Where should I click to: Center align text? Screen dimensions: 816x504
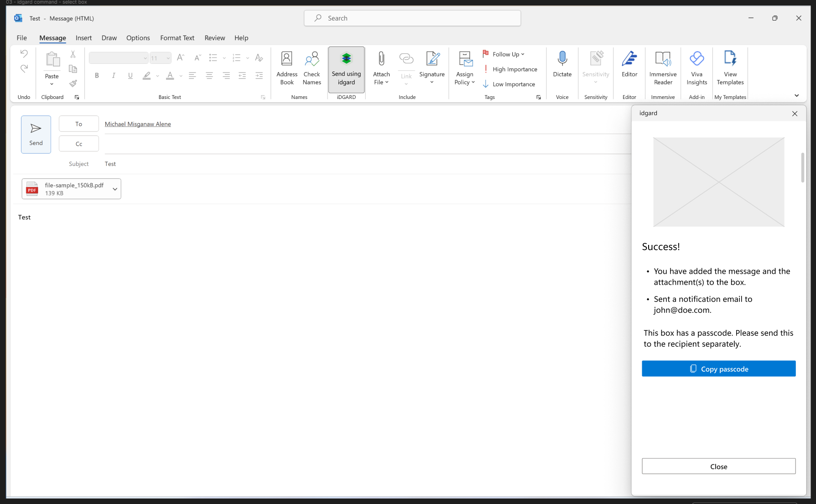209,76
